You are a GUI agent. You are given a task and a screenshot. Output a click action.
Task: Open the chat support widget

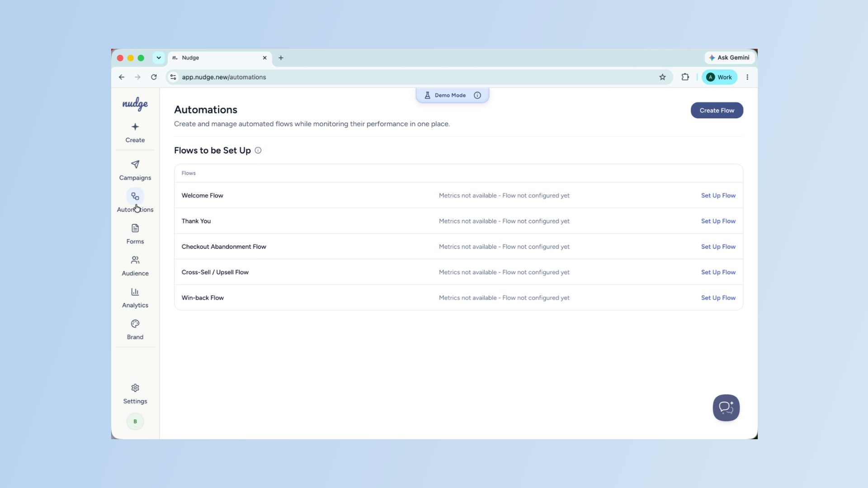pyautogui.click(x=726, y=408)
